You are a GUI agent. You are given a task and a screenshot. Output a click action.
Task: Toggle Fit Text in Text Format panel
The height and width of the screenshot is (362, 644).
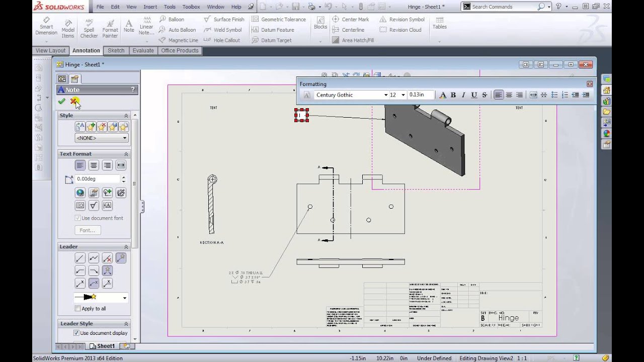(121, 165)
